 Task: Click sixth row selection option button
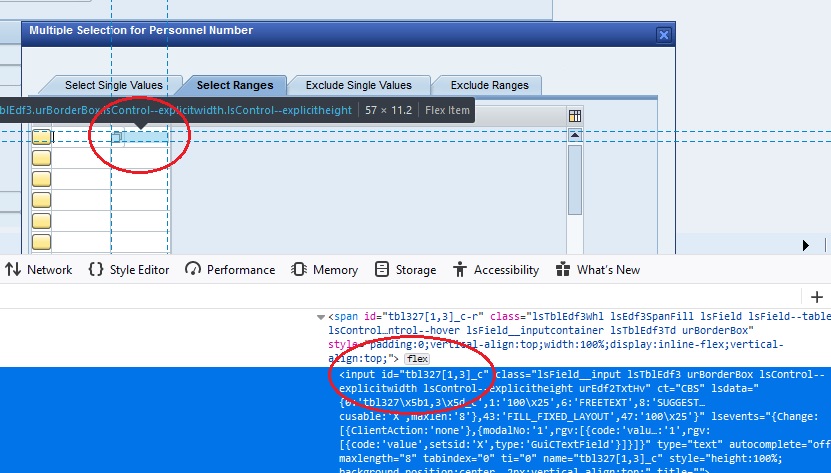click(x=41, y=242)
